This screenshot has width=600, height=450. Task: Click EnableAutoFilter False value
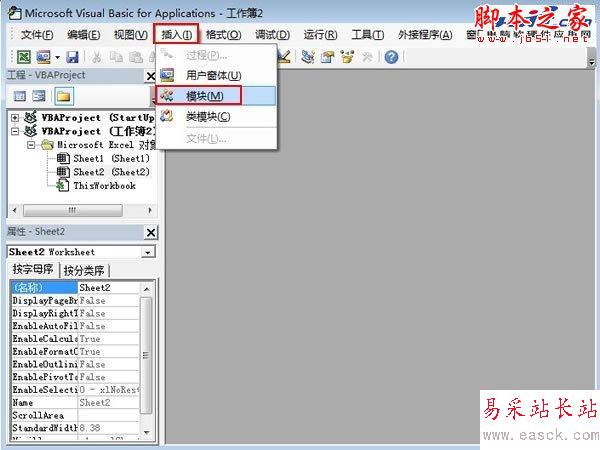[x=109, y=326]
